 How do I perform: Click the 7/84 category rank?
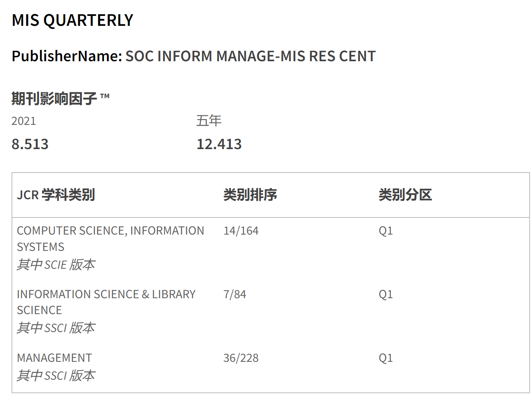tap(235, 294)
